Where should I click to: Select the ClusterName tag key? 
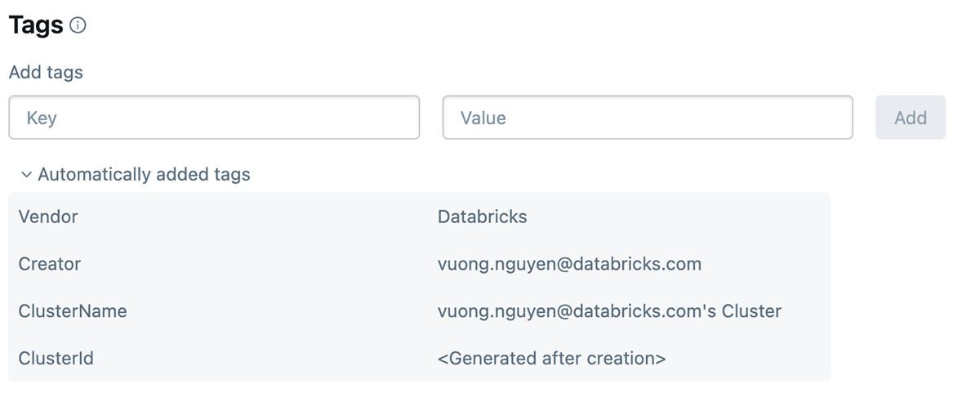click(73, 311)
